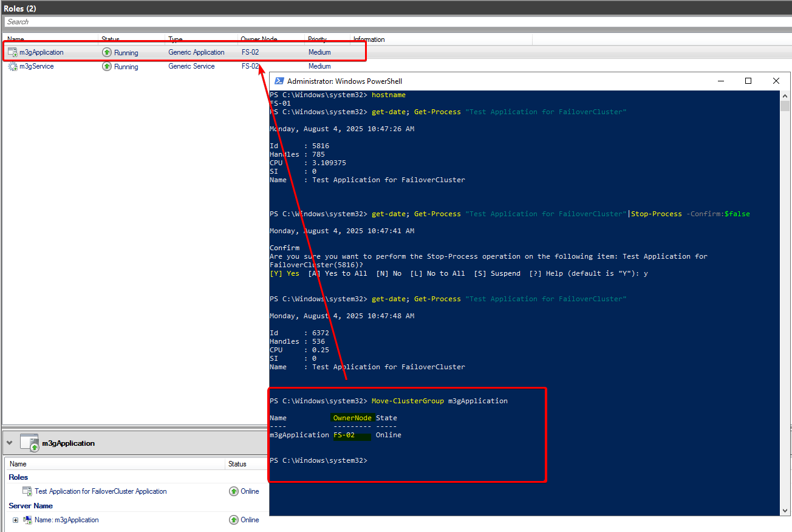Click the Online state in PowerShell output
Screen dimensions: 792x532
tap(389, 435)
